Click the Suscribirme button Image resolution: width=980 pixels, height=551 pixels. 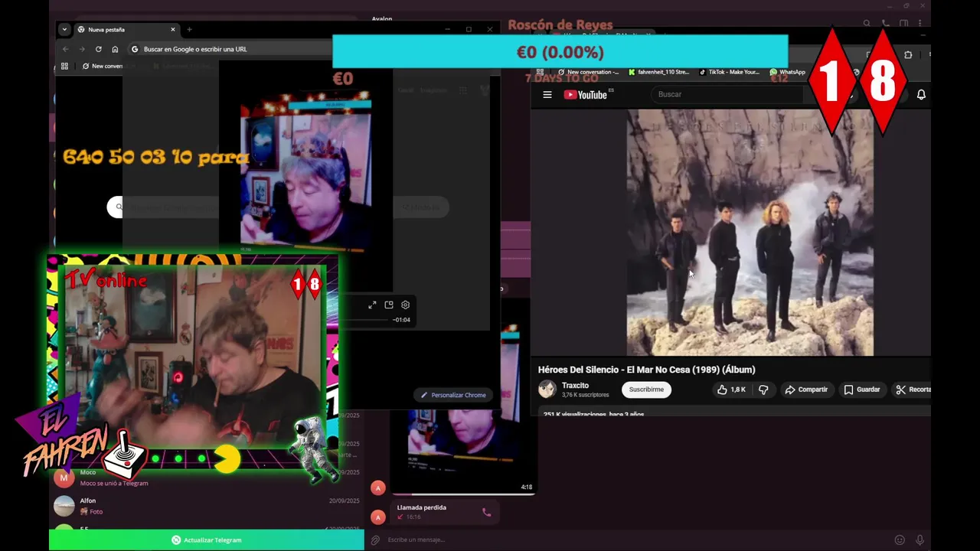tap(646, 390)
